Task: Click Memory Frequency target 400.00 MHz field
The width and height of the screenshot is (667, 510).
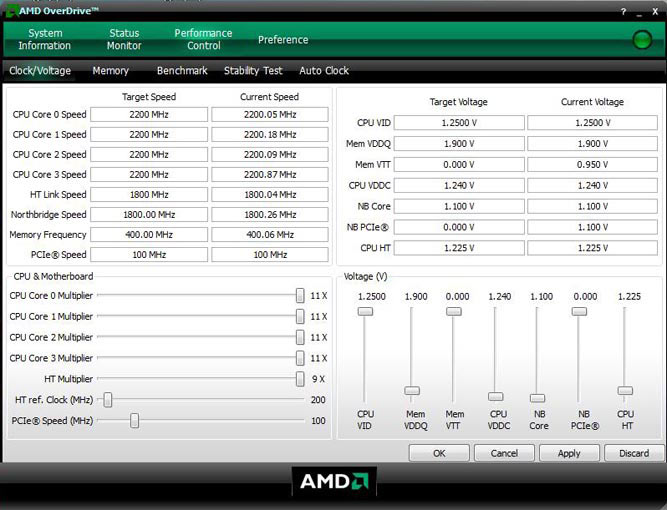Action: (x=149, y=234)
